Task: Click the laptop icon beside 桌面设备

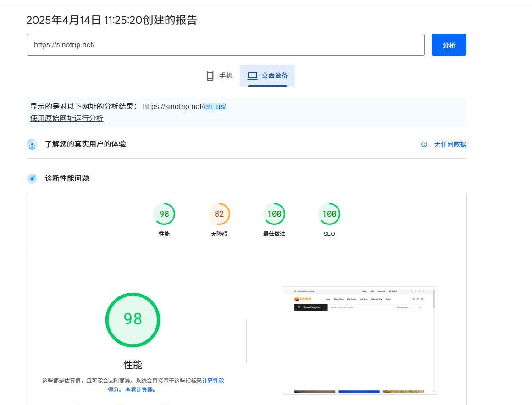Action: 252,75
